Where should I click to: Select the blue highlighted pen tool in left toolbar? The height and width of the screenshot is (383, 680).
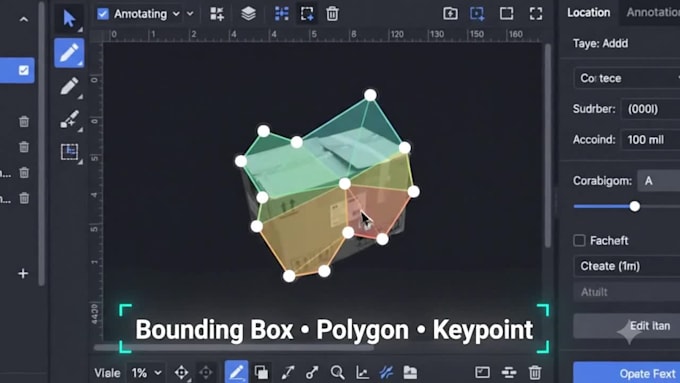point(69,53)
